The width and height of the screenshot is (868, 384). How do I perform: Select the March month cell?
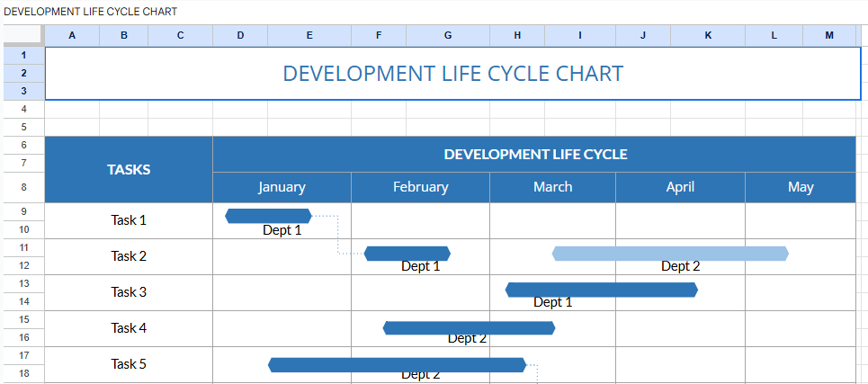(552, 187)
